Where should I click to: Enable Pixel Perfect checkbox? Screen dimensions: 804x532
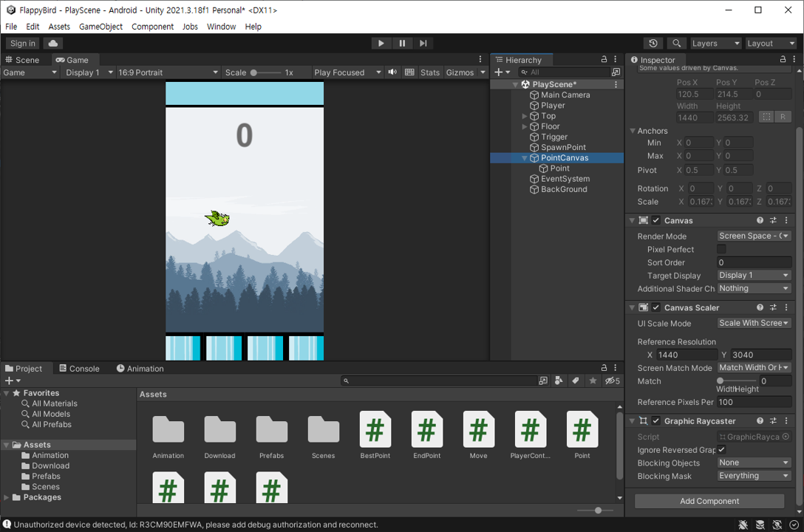[x=721, y=249]
